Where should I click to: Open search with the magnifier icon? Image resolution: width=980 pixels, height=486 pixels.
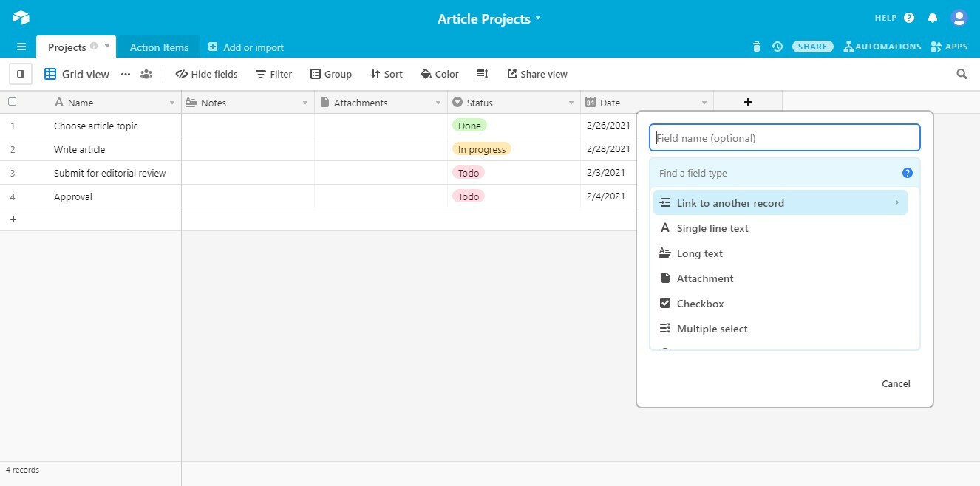tap(962, 74)
